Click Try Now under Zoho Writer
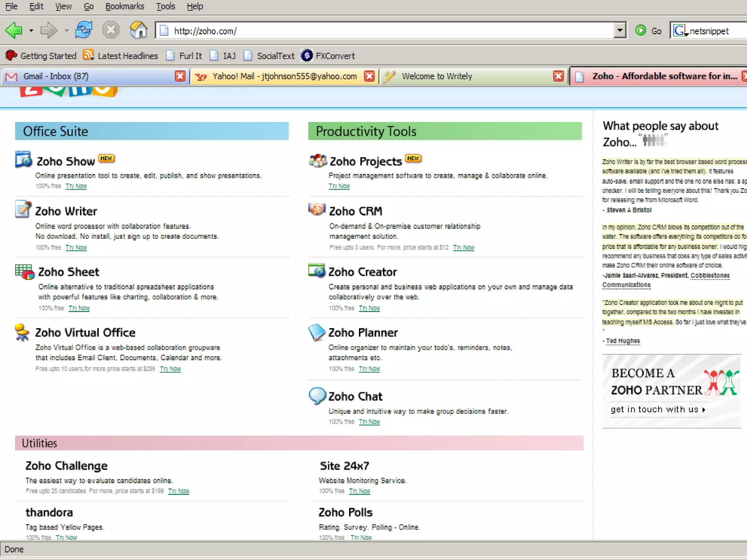The height and width of the screenshot is (560, 747). (x=76, y=248)
